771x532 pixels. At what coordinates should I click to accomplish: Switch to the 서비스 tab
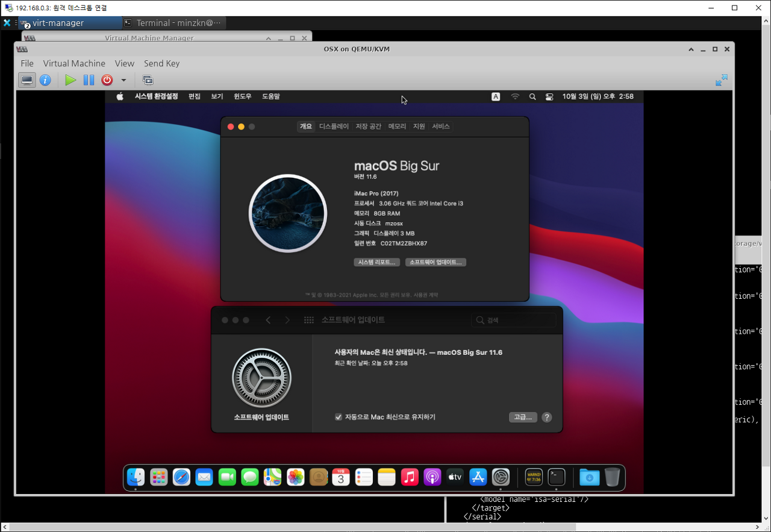[x=440, y=127]
